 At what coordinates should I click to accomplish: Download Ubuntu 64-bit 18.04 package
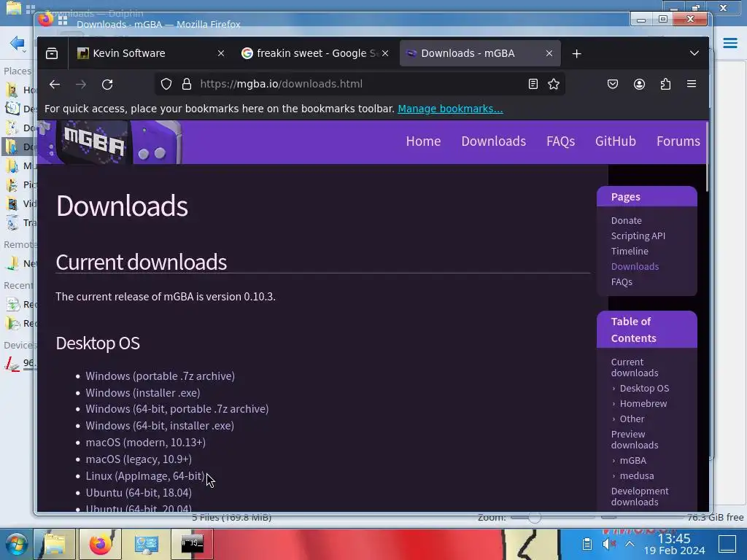point(139,492)
